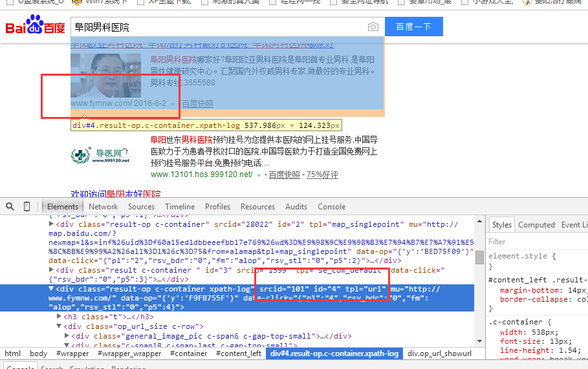Select #container breadcrumb
This screenshot has width=588, height=369.
pyautogui.click(x=188, y=353)
